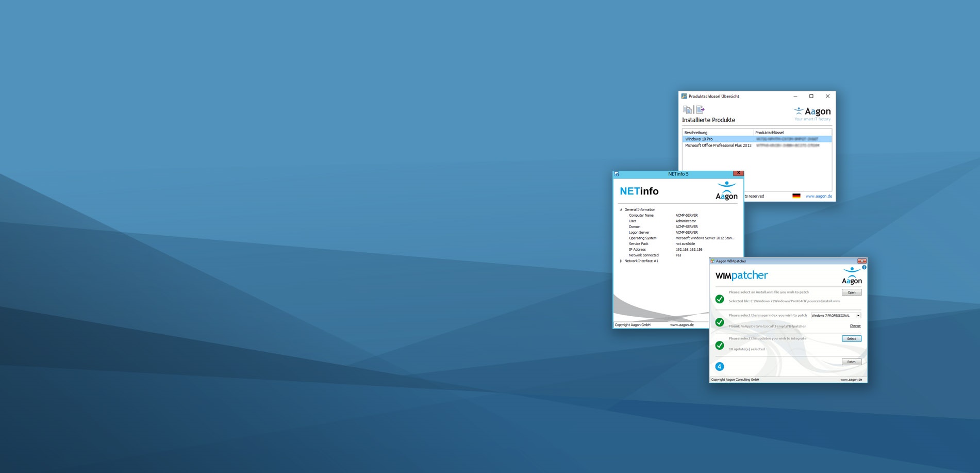Open www.aagon.de link in Produktschlüssel window
The image size is (980, 473).
[819, 196]
